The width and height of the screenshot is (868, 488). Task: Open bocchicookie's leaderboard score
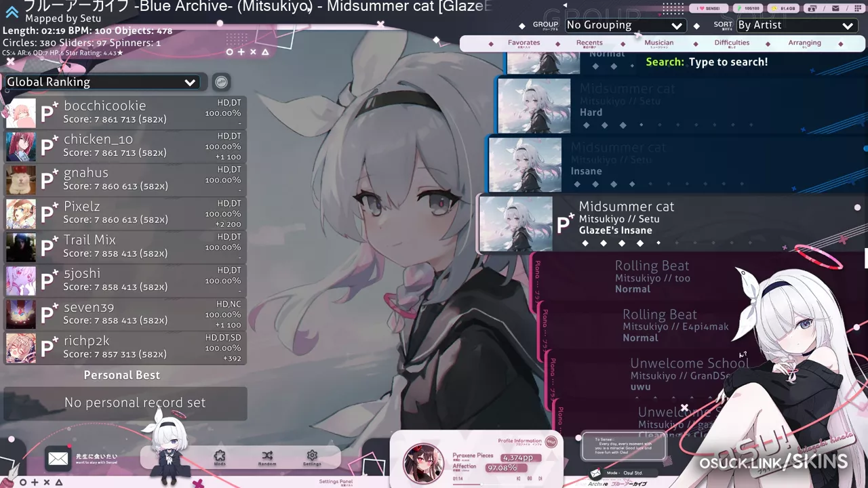[125, 113]
